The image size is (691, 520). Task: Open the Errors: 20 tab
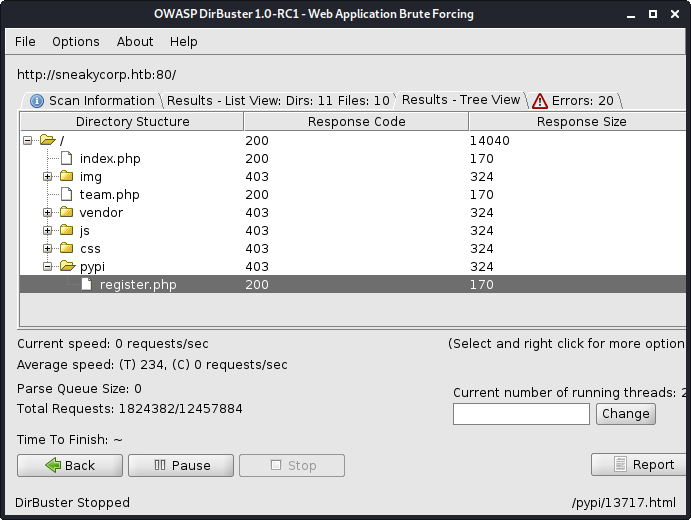tap(574, 100)
